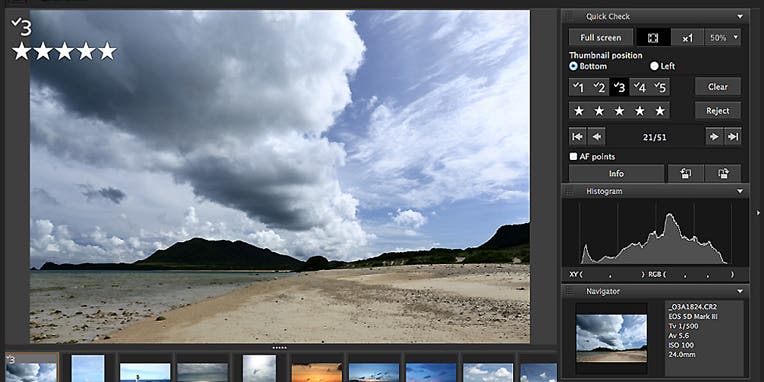Click the XY coordinate readout
The height and width of the screenshot is (382, 764).
[x=607, y=274]
